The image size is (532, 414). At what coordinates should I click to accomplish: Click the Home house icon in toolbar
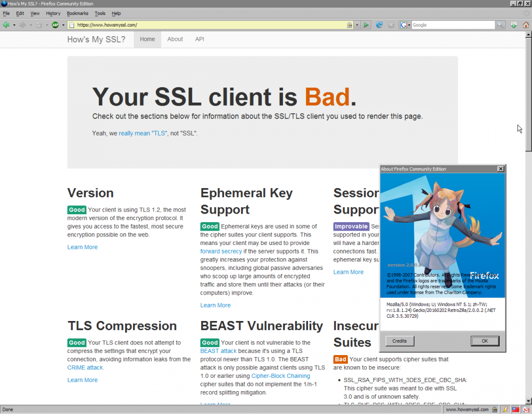click(x=526, y=25)
